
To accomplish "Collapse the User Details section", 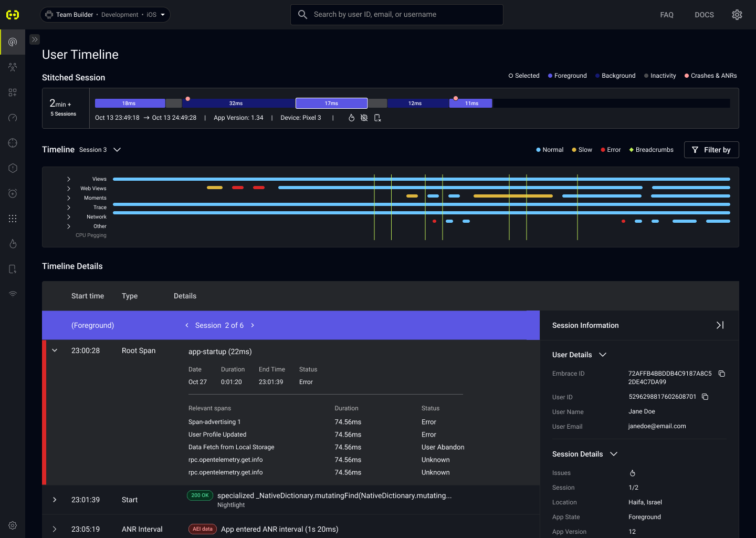I will click(603, 355).
